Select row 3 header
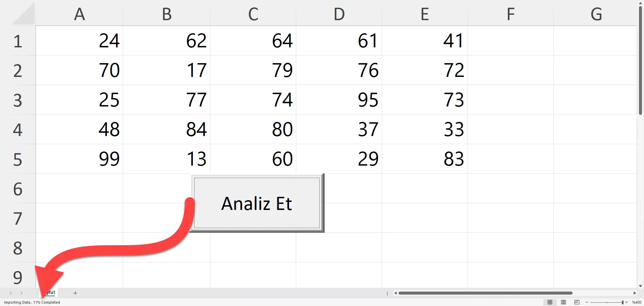Screen dimensions: 644x306 [x=18, y=100]
